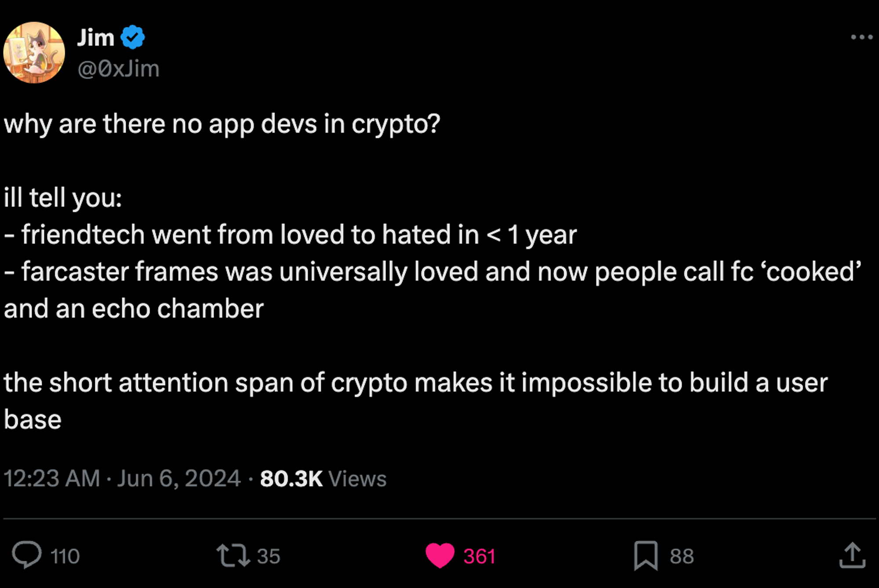Click the 88 bookmarks count
The height and width of the screenshot is (588, 879).
click(x=682, y=556)
